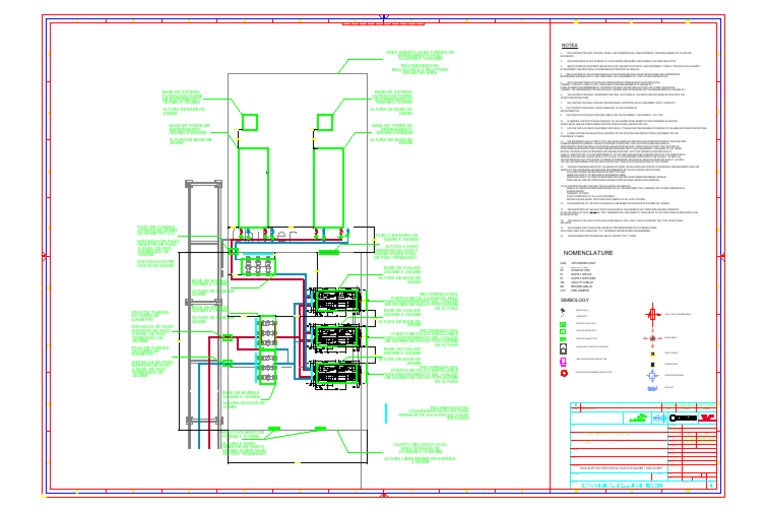The width and height of the screenshot is (768, 512).
Task: Select the right filtration system square base
Action: (325, 122)
